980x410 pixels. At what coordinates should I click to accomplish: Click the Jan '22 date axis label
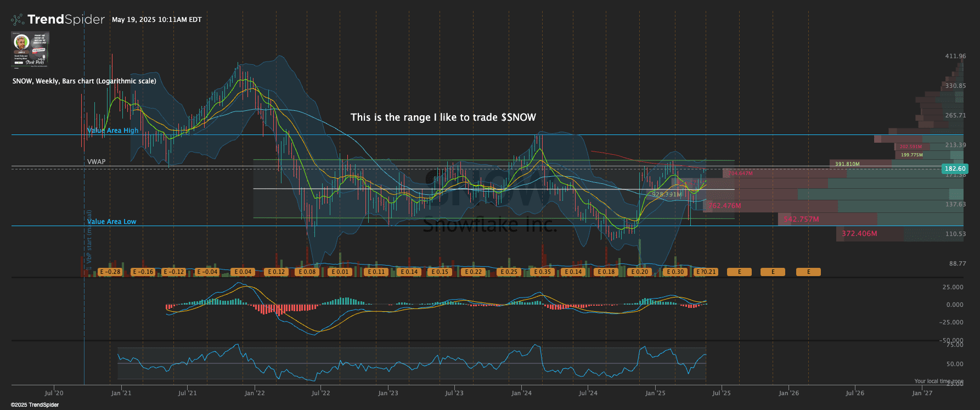[255, 393]
